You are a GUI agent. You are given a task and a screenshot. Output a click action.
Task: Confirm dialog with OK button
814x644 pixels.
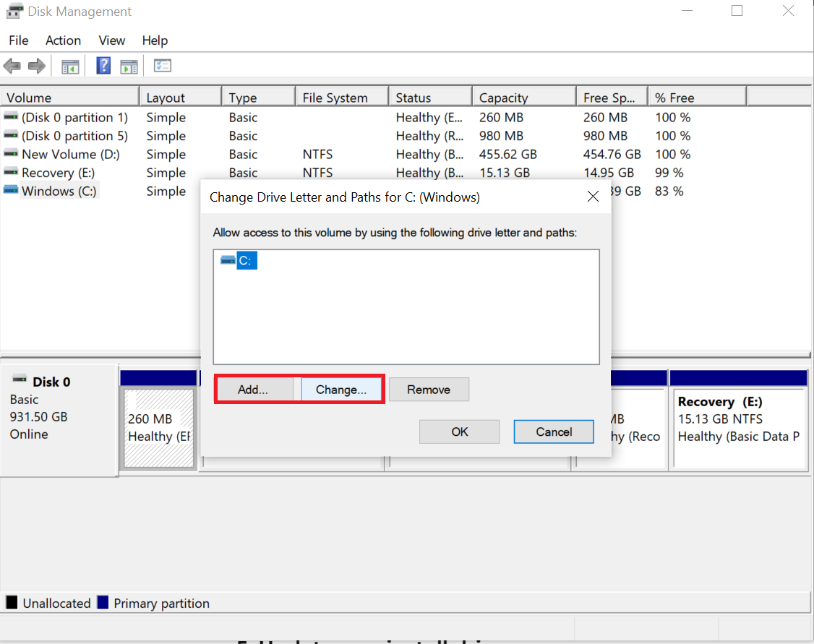[x=460, y=432]
